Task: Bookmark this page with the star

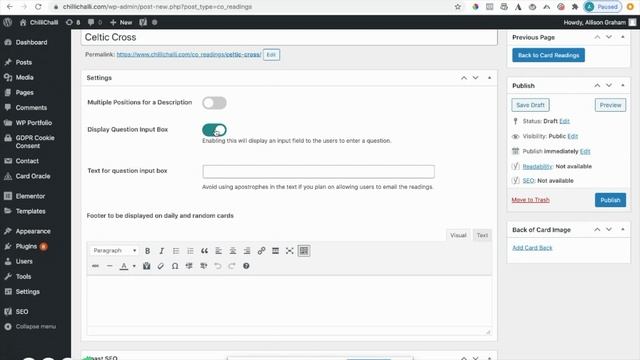Action: pyautogui.click(x=458, y=7)
